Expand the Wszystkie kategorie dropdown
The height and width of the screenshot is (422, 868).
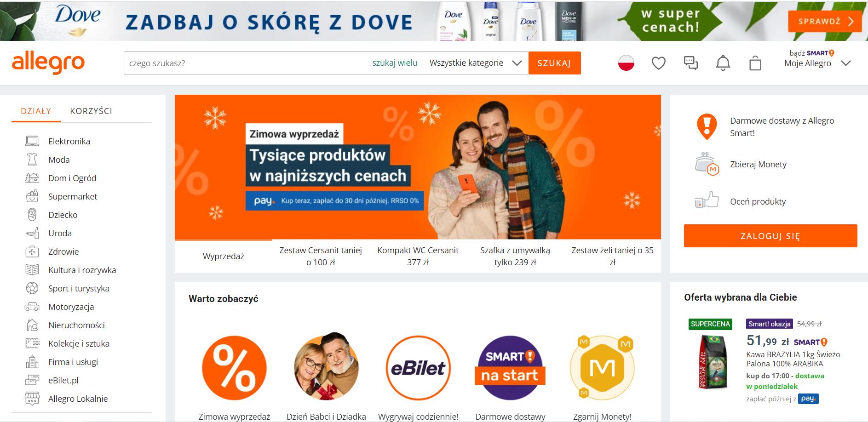[475, 63]
